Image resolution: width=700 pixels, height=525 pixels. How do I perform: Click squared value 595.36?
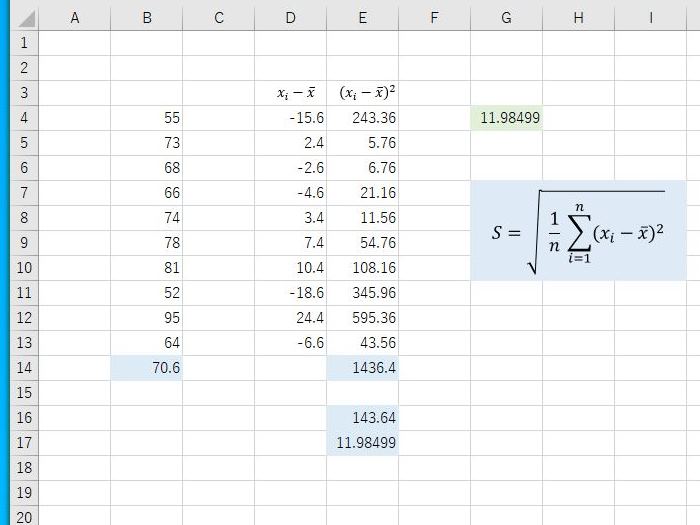point(362,318)
